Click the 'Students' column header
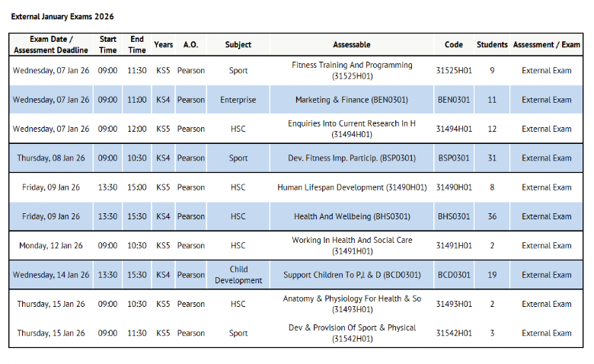This screenshot has width=594, height=364. [492, 45]
